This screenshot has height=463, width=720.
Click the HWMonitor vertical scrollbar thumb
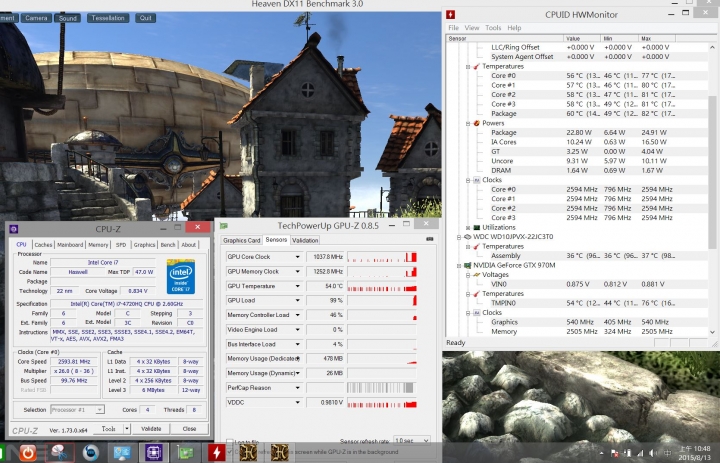(x=712, y=174)
